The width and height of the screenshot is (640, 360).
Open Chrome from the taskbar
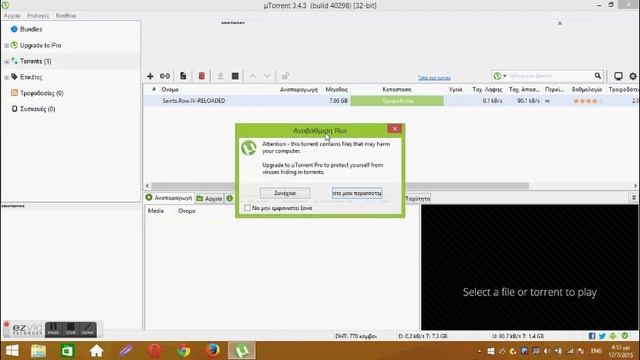point(184,351)
